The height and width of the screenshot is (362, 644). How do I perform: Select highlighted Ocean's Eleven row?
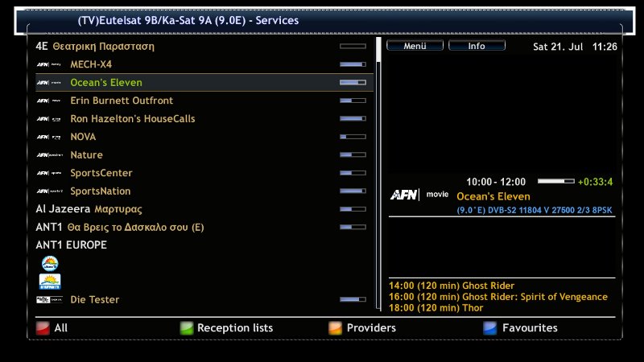tap(204, 83)
